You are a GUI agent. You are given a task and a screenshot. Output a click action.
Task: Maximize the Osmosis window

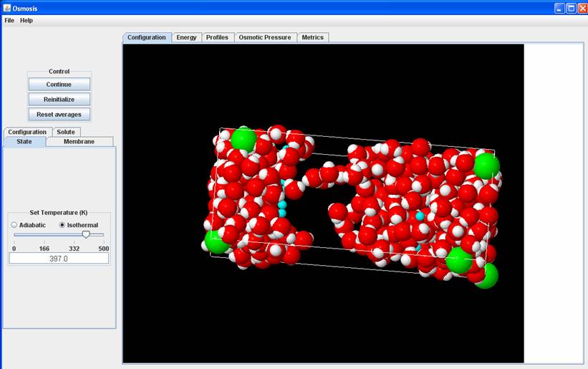tap(570, 8)
